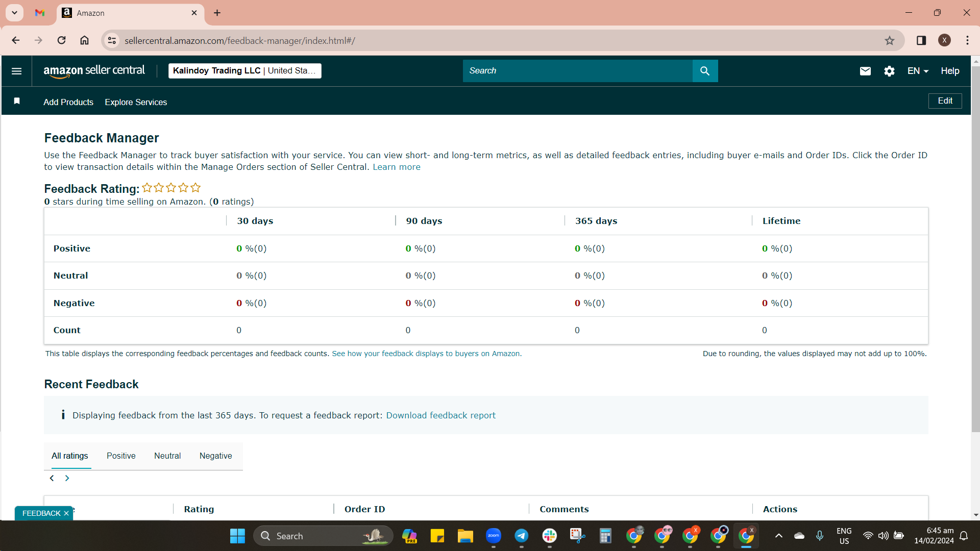This screenshot has width=980, height=551.
Task: Open the volume control in the system tray
Action: tap(883, 536)
